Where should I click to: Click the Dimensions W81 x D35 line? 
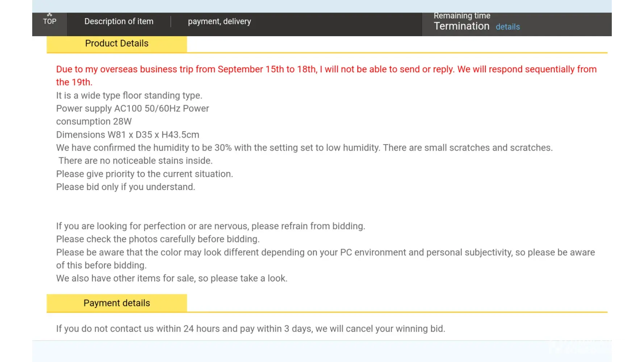(x=127, y=135)
